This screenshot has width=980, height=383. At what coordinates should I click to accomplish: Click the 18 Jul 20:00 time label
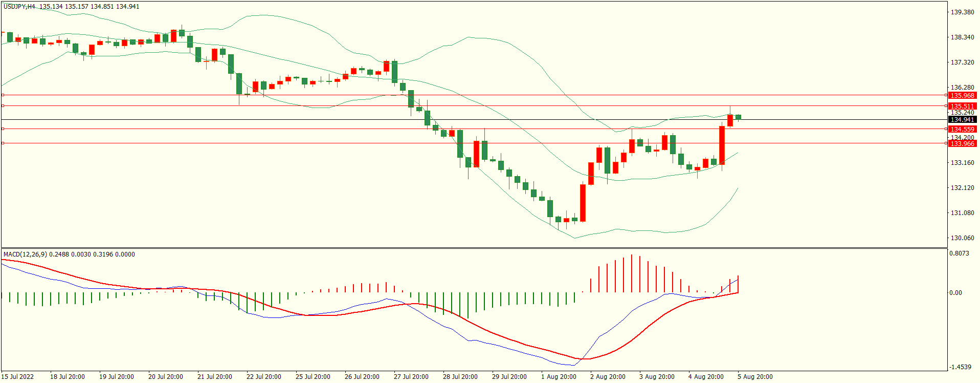pos(68,377)
